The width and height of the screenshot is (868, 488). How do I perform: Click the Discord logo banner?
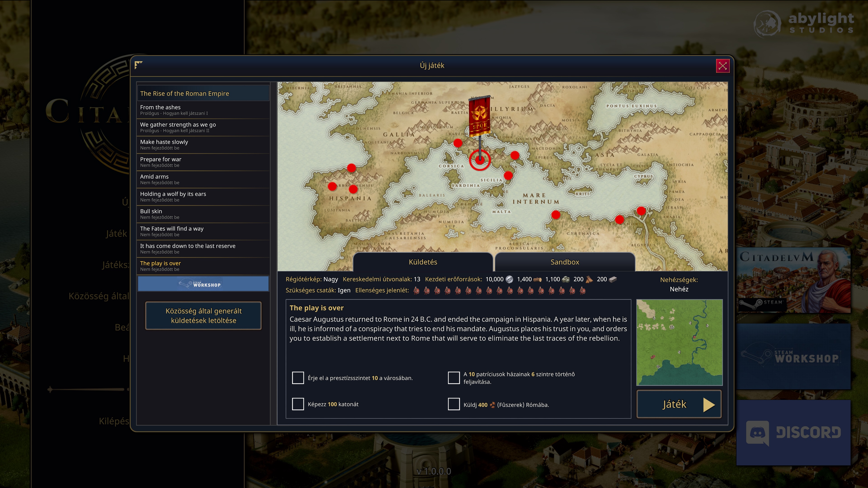click(793, 432)
